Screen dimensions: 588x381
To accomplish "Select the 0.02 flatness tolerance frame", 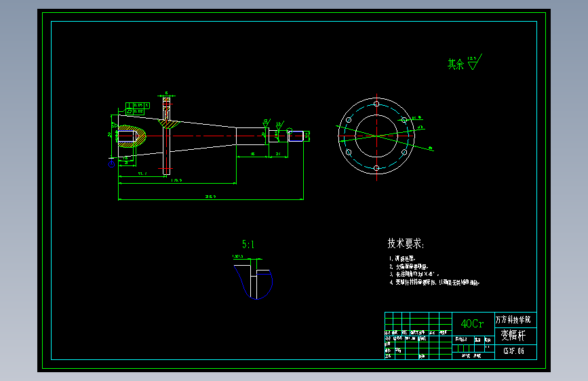I will tap(135, 111).
